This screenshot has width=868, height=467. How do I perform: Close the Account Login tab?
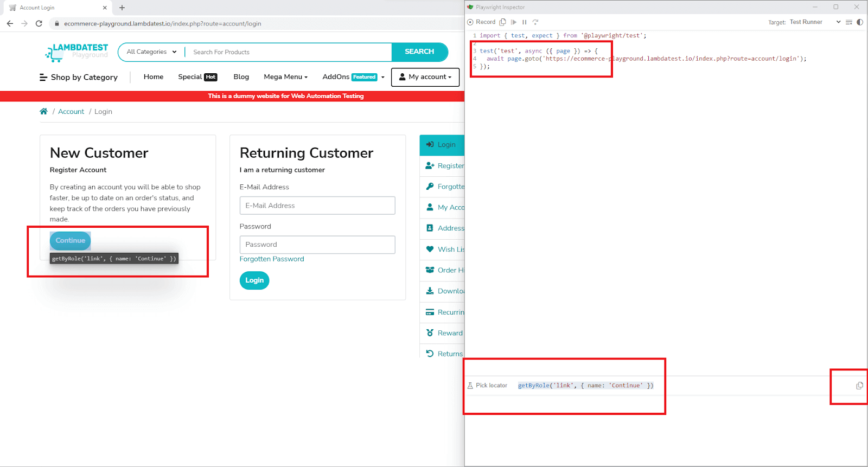pyautogui.click(x=105, y=8)
